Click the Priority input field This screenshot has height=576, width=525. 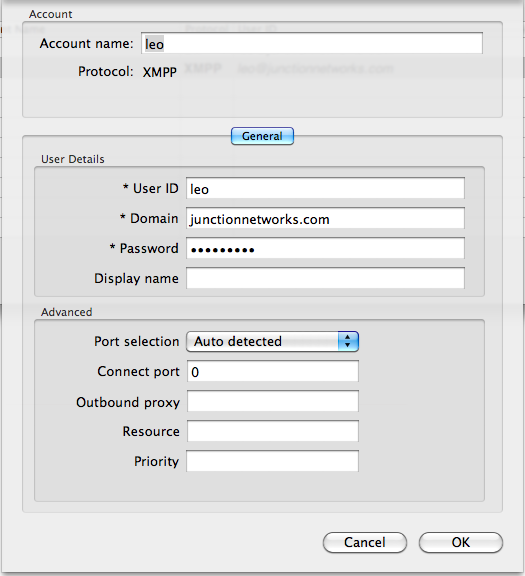(272, 461)
